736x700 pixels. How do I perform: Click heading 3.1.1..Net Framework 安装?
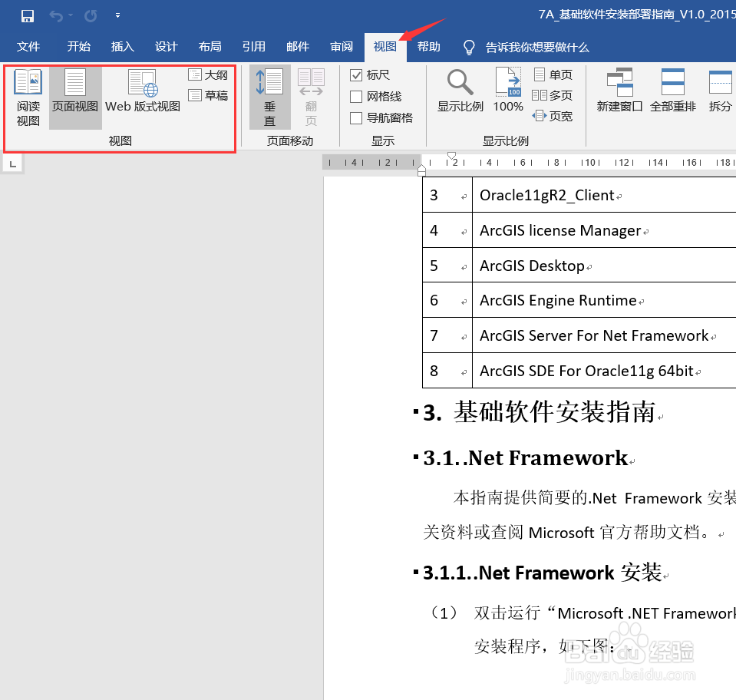click(x=543, y=573)
